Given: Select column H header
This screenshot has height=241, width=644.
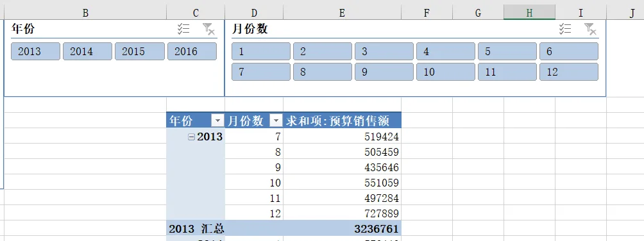Looking at the screenshot, I should click(529, 13).
